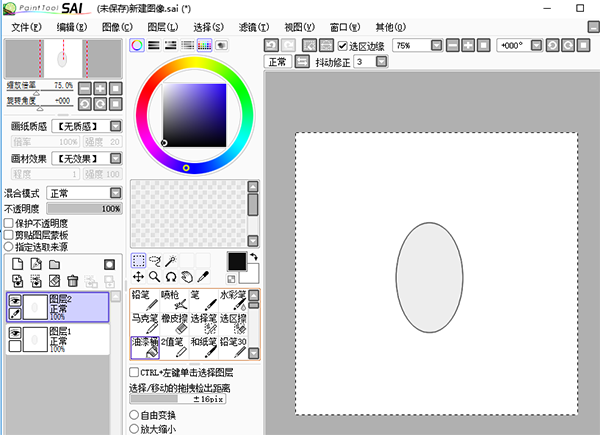Click the 正常 button in toolbar
This screenshot has height=435, width=600.
[x=278, y=62]
